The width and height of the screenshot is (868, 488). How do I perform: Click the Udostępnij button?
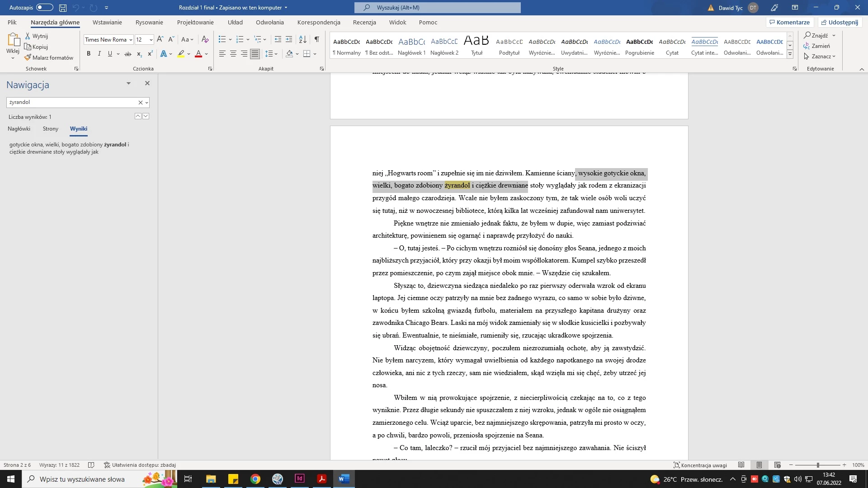[x=840, y=22]
